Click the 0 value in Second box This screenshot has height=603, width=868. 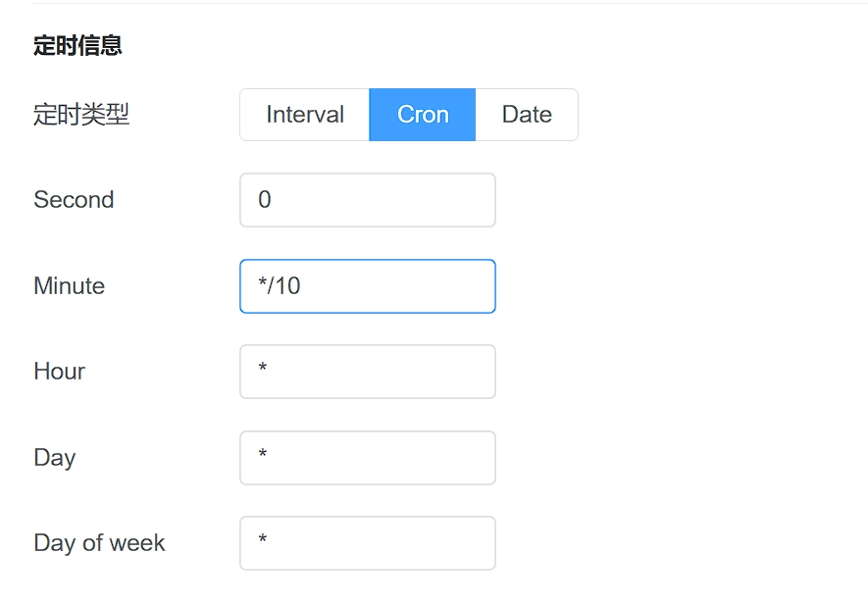click(x=265, y=200)
